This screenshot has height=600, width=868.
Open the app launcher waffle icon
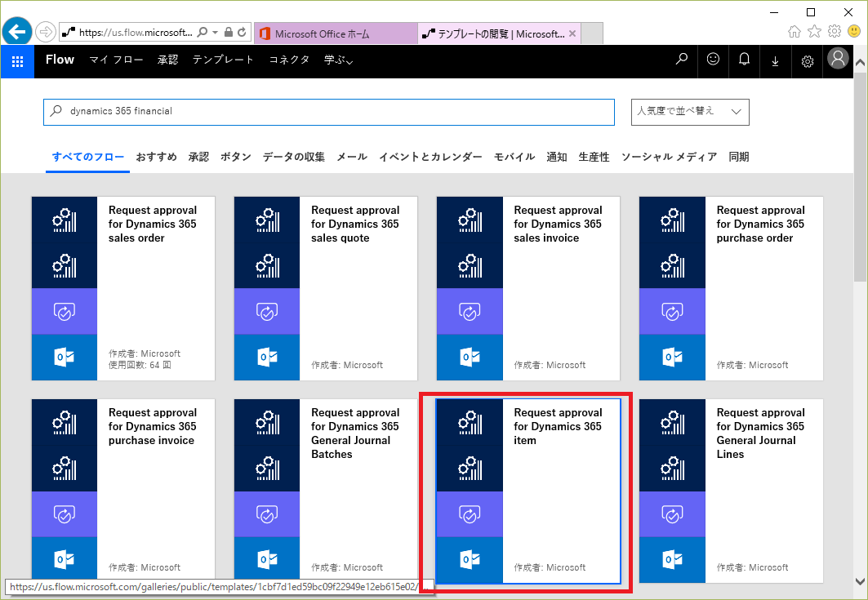[x=17, y=61]
